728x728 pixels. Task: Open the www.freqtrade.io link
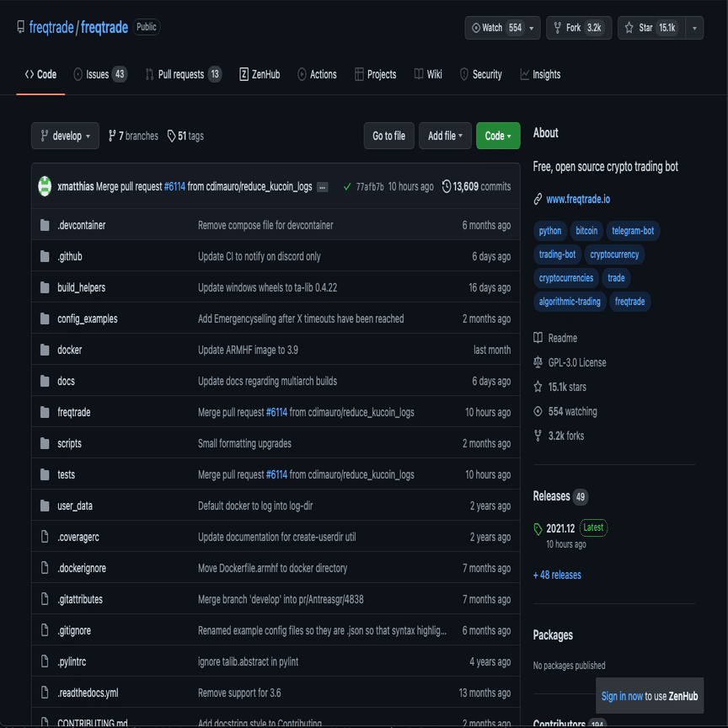(581, 199)
